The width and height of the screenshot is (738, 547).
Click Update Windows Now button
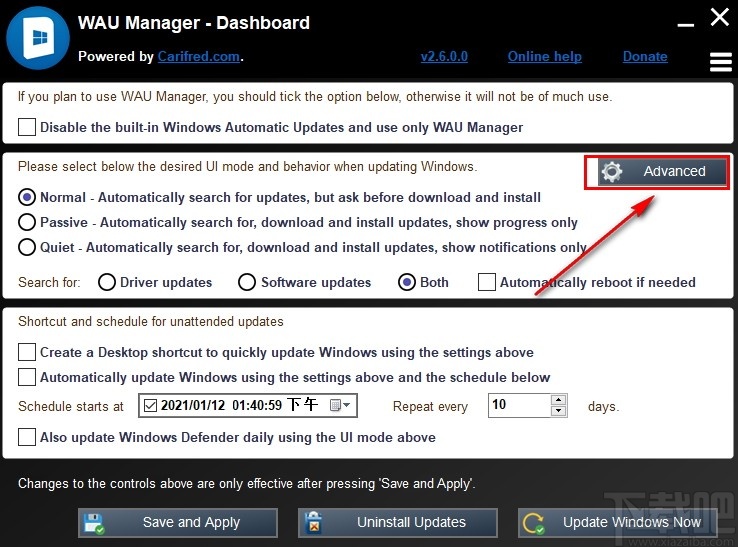tap(618, 523)
